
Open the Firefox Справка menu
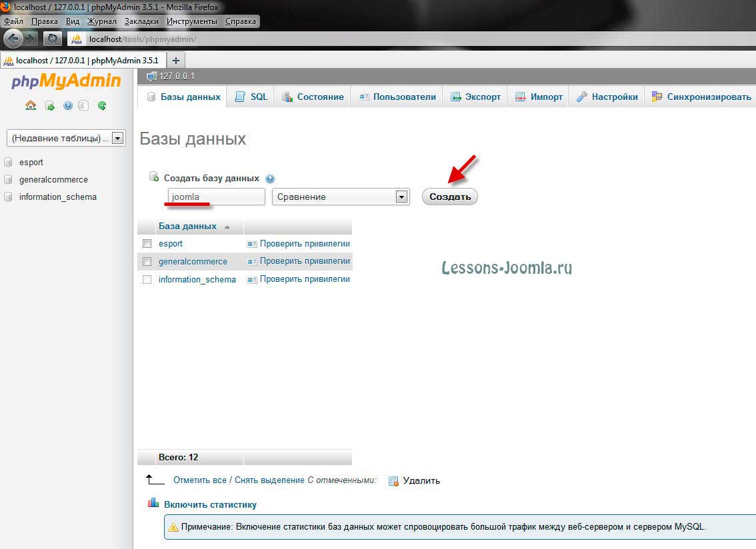coord(241,21)
